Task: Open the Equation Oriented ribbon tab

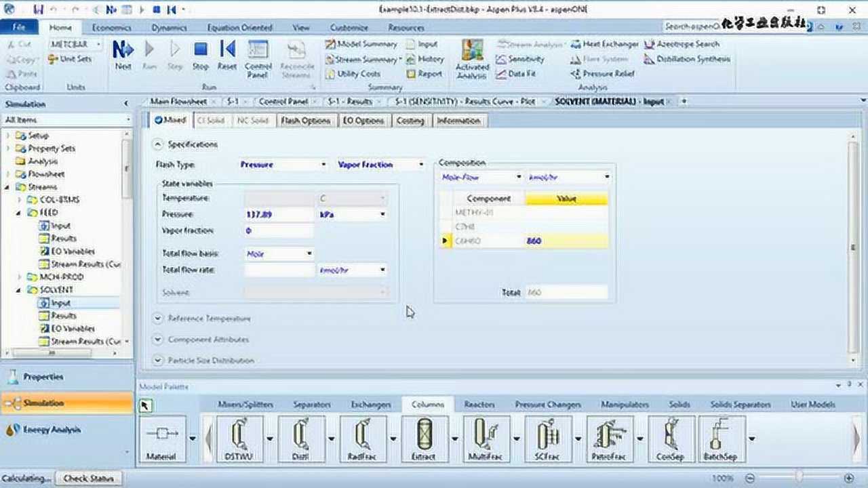Action: [x=239, y=28]
